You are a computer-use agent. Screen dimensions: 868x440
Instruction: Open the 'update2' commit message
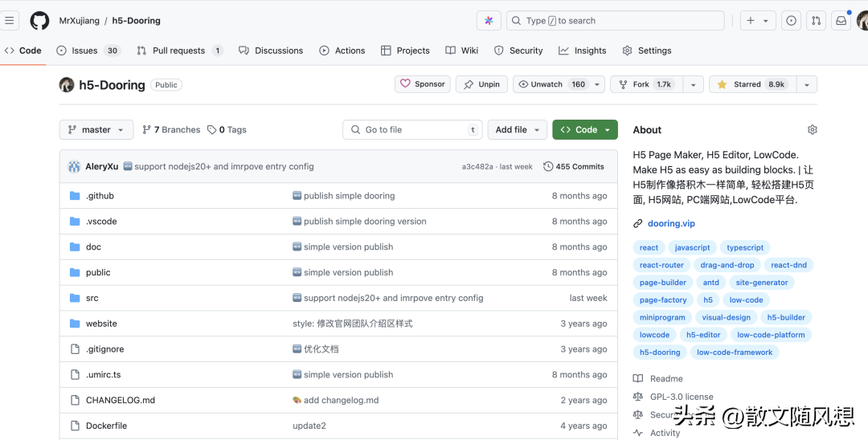click(309, 426)
